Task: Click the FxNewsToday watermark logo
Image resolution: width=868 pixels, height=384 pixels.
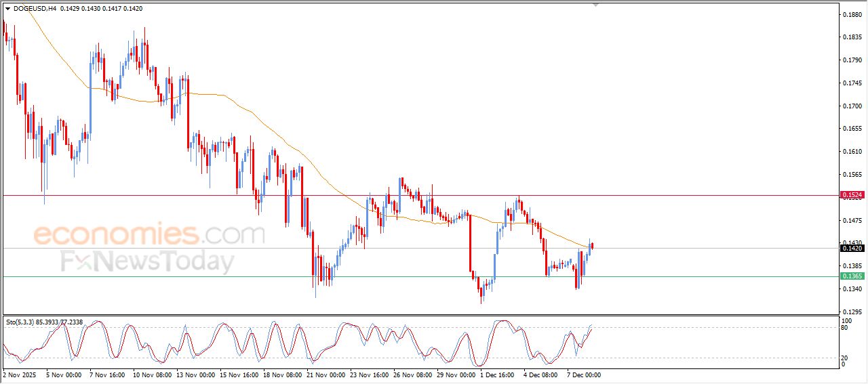Action: point(147,261)
